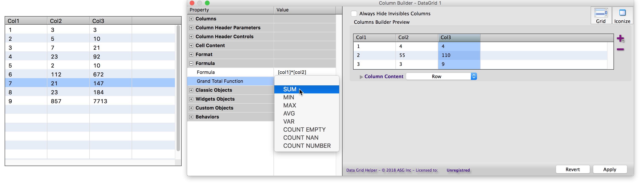
Task: Expand the Column Header Parameters group
Action: [191, 28]
